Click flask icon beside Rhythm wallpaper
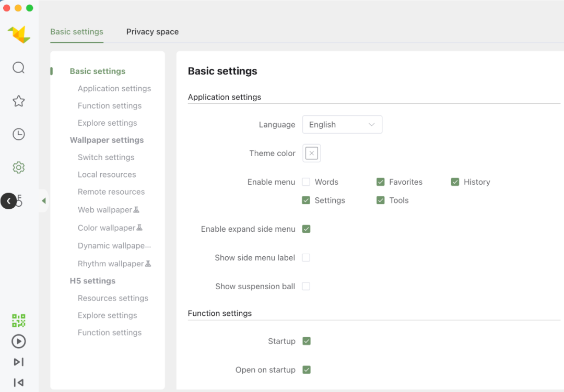 coord(148,264)
